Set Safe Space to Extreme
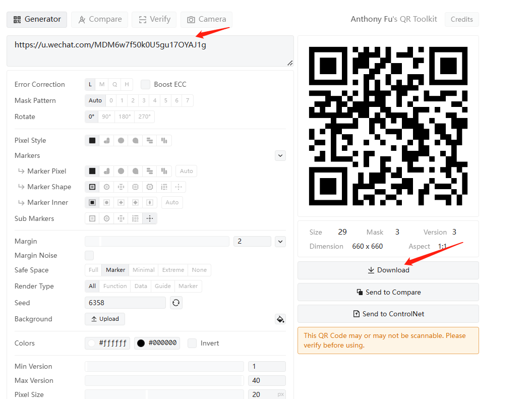The width and height of the screenshot is (532, 399). [173, 270]
